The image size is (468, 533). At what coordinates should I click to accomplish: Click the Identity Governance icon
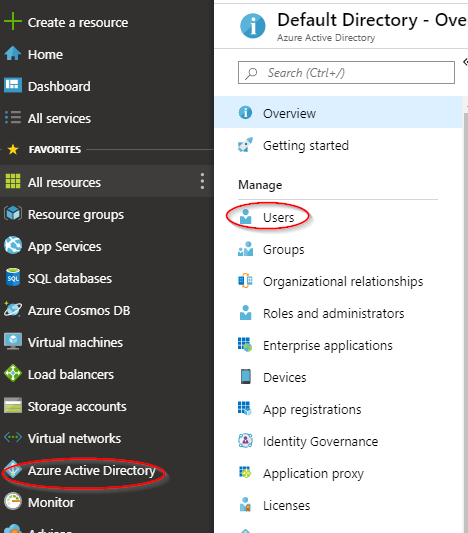coord(245,441)
